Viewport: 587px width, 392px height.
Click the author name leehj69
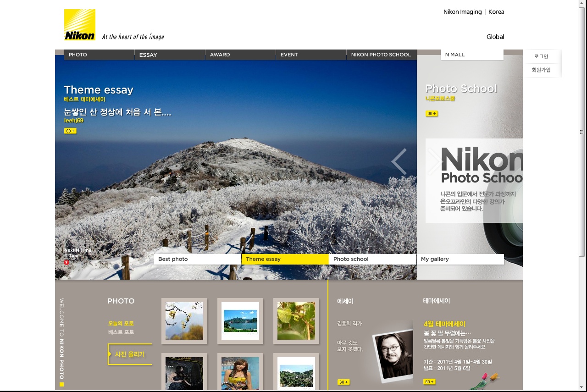[74, 121]
